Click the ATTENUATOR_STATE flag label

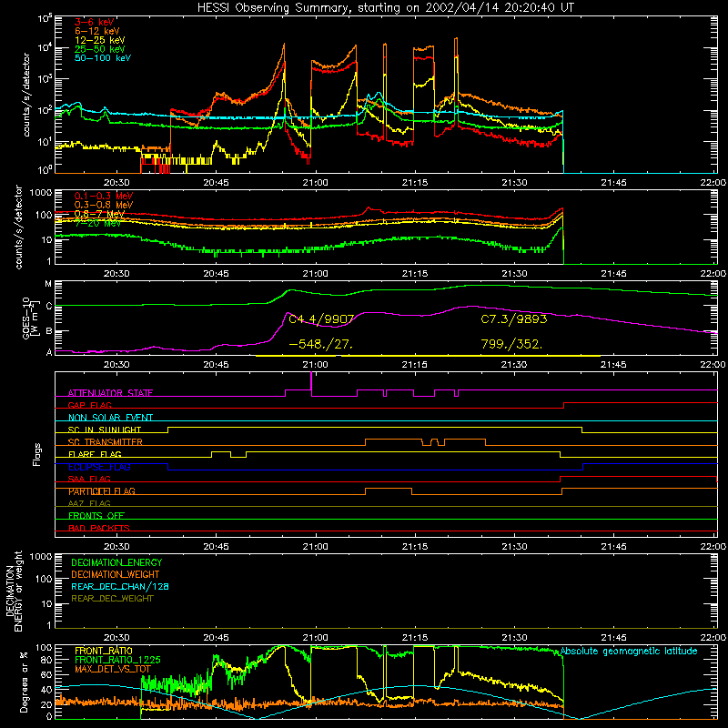(110, 393)
